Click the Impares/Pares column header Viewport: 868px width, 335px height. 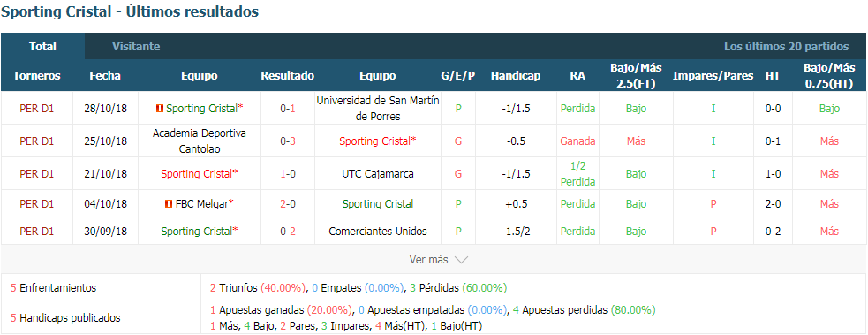[713, 76]
